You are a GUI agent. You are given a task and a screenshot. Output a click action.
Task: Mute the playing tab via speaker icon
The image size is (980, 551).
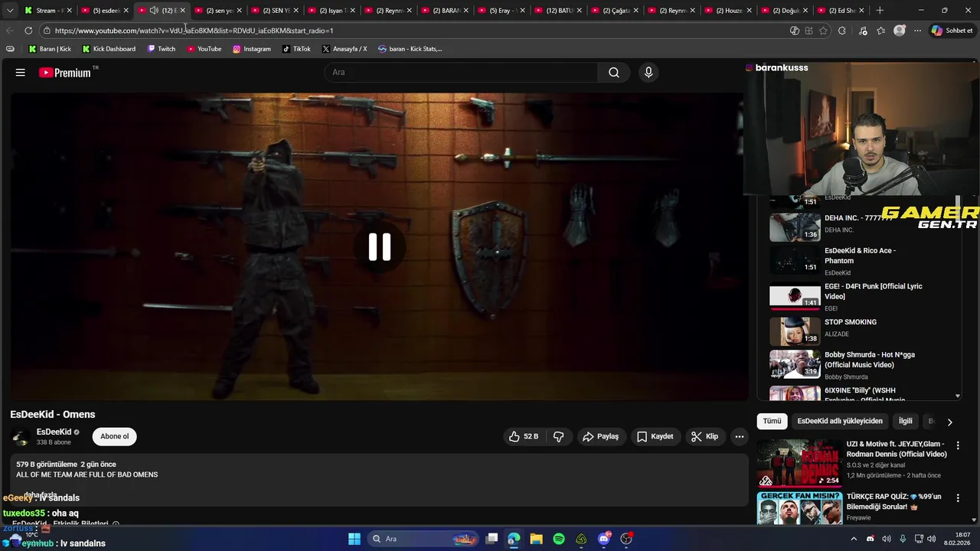point(153,11)
